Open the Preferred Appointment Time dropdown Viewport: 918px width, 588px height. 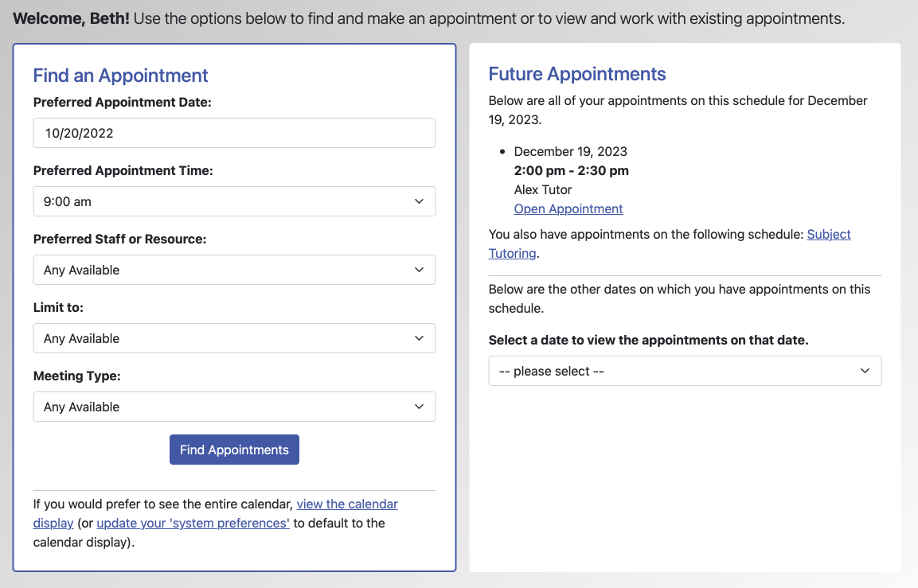(x=234, y=201)
